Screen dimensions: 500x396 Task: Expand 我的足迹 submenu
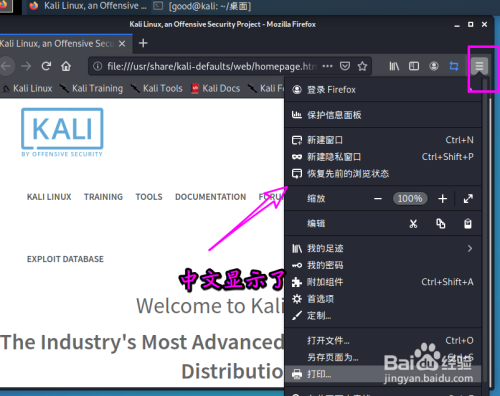pyautogui.click(x=383, y=248)
